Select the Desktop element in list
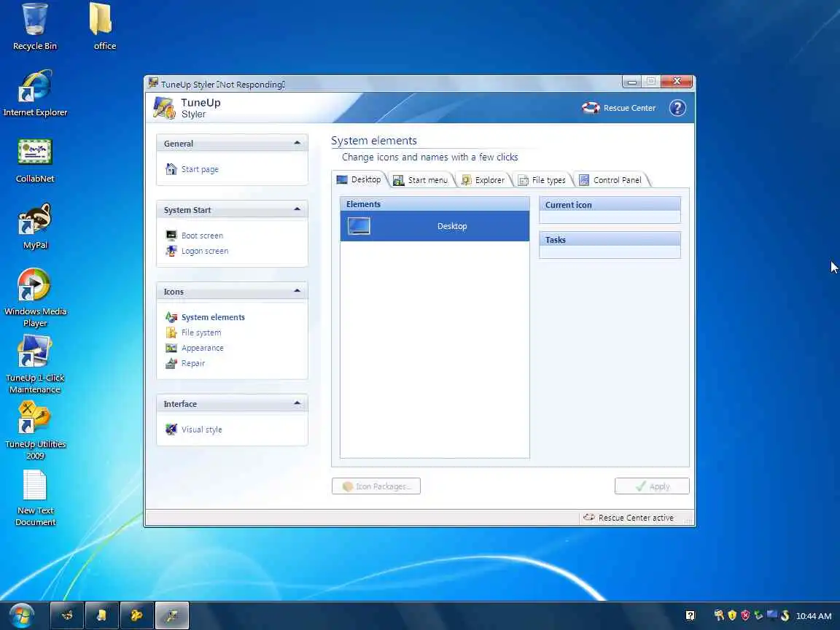This screenshot has width=840, height=630. click(435, 226)
